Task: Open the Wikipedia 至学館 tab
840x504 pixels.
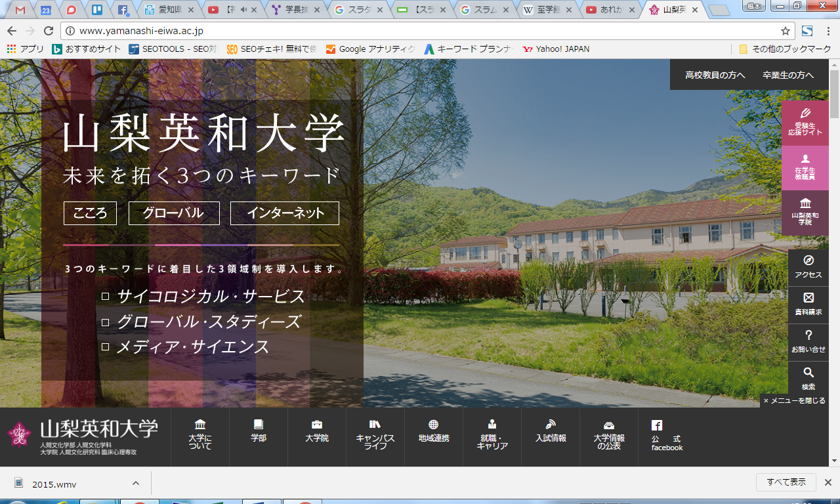Action: [548, 10]
